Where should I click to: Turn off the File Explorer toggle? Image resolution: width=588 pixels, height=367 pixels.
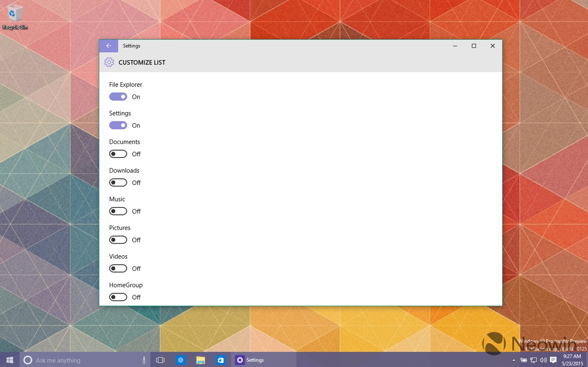tap(118, 97)
